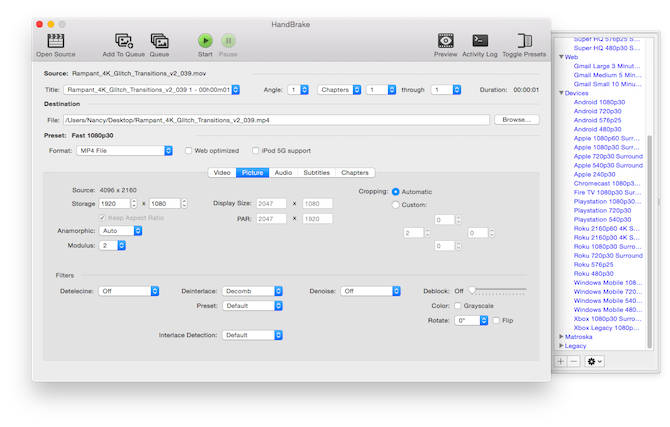Select Android 720p30 preset
670x427 pixels.
[x=597, y=111]
